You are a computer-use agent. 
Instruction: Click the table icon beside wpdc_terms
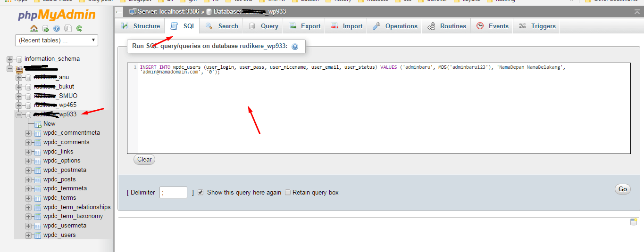coord(38,198)
